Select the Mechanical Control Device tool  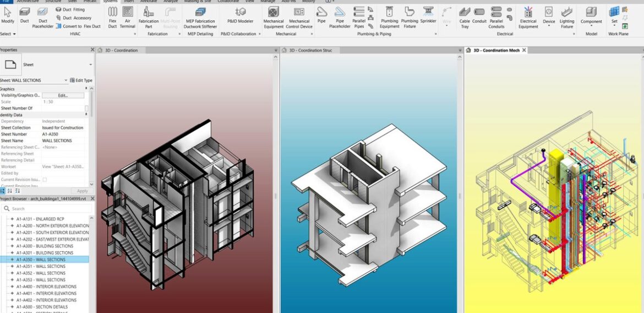299,17
